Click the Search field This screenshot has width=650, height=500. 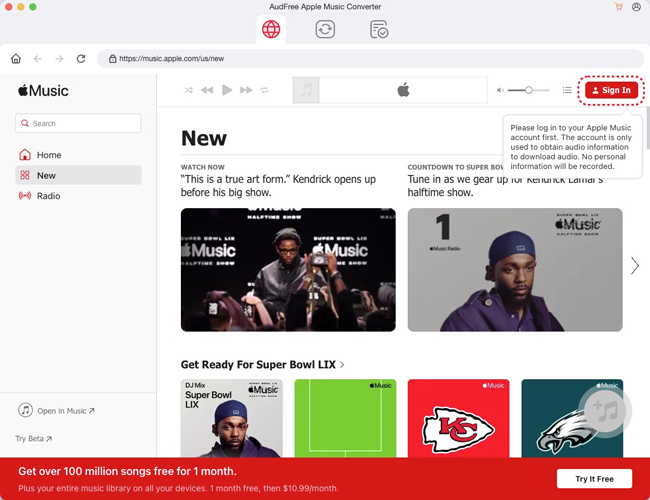tap(78, 123)
